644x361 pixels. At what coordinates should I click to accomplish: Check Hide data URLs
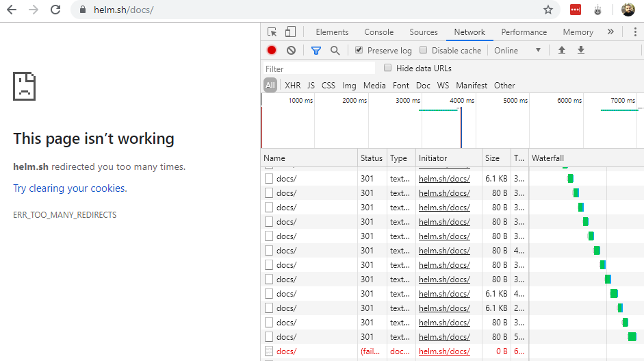click(x=387, y=68)
